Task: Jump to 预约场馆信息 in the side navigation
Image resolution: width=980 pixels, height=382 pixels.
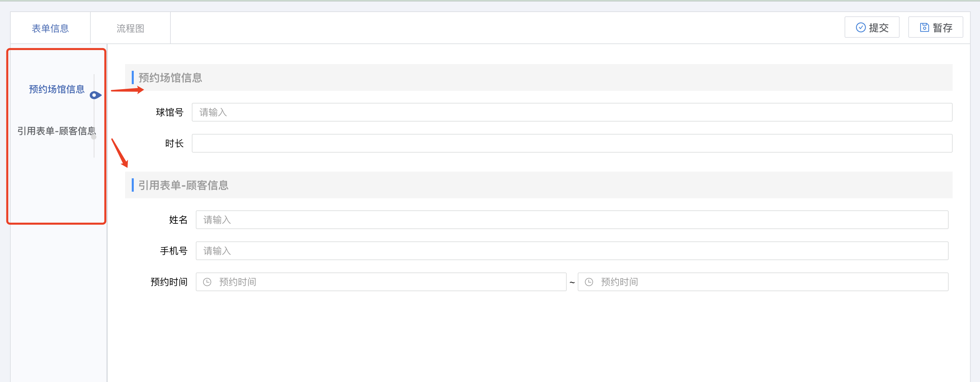Action: click(x=57, y=89)
